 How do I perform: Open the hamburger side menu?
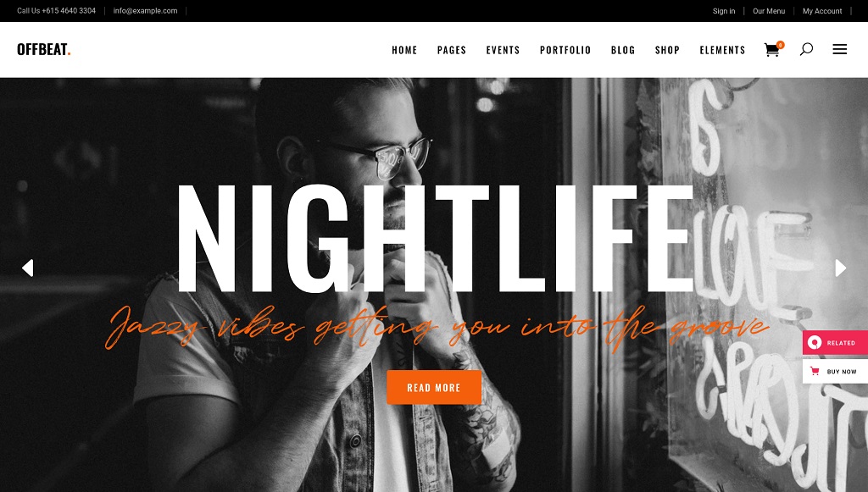[x=840, y=49]
